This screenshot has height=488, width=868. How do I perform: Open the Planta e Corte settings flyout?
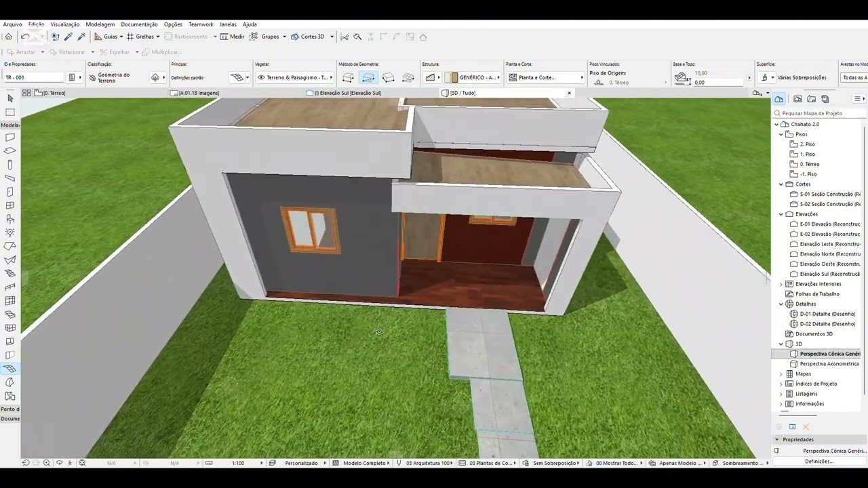point(582,78)
